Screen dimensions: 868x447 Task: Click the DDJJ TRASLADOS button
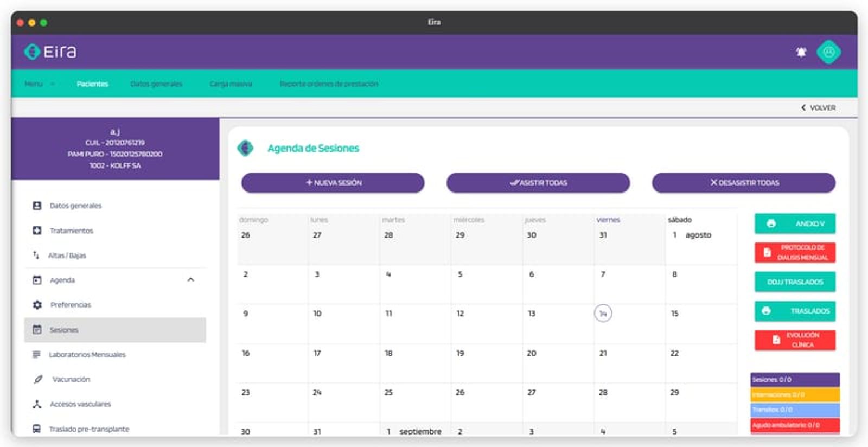tap(795, 282)
